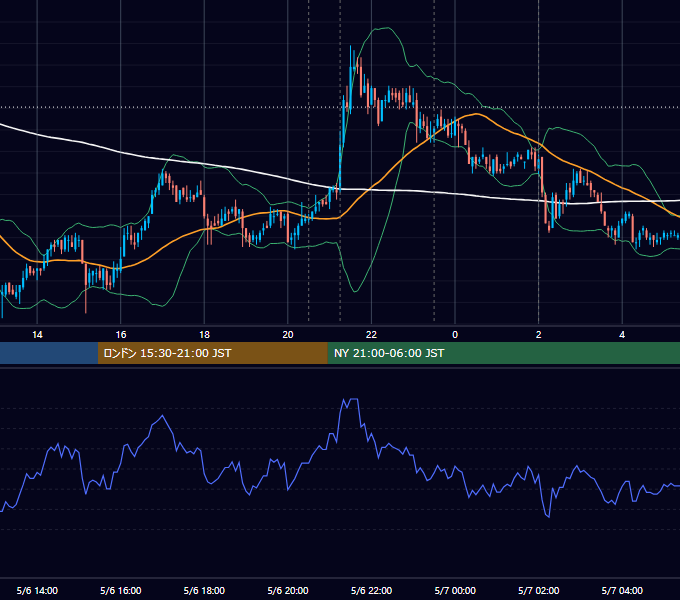Click the tallest blue candle of the spike before hour 22
The image size is (680, 600).
[350, 78]
